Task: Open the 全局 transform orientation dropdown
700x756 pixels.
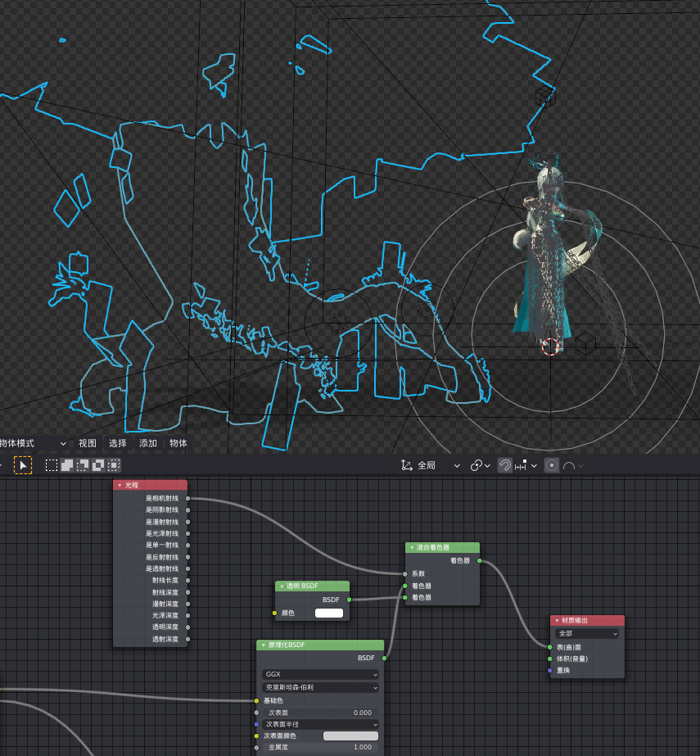Action: click(x=431, y=465)
